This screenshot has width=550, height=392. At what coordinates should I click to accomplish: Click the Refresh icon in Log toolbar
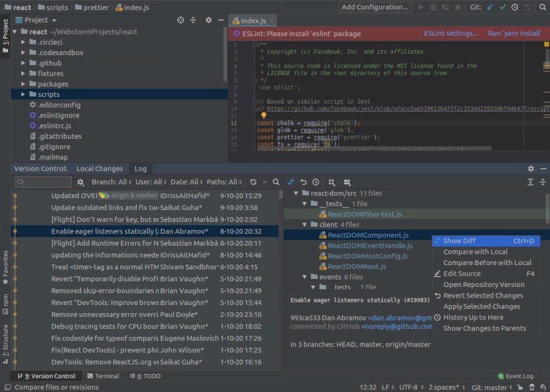(x=253, y=182)
